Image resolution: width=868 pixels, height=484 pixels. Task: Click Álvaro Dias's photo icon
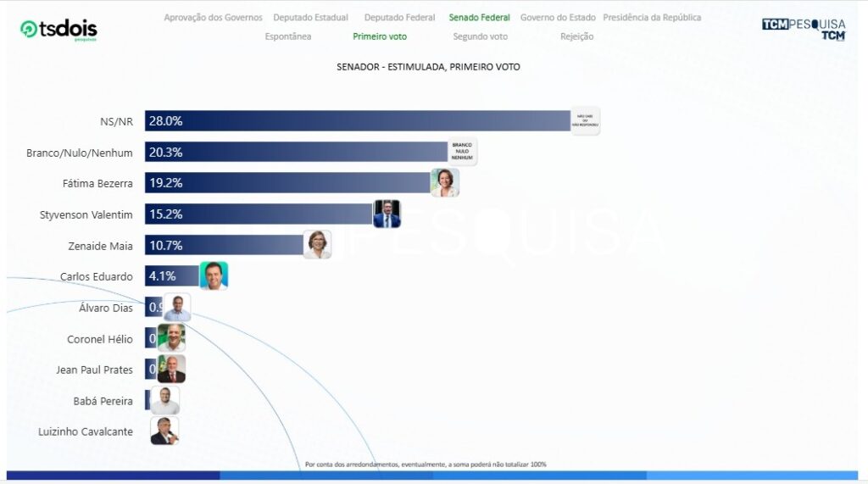coord(177,307)
